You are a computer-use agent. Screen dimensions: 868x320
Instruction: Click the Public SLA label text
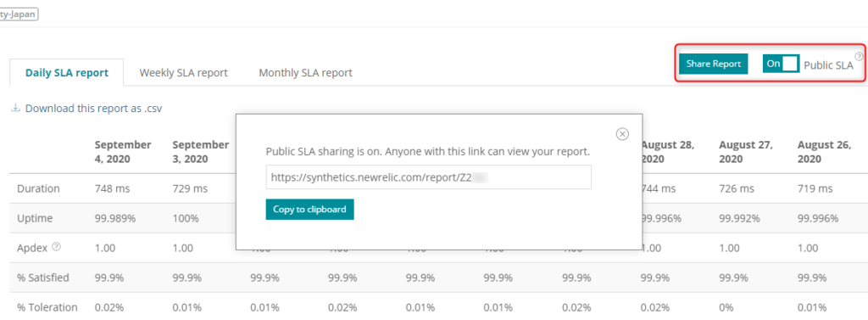pyautogui.click(x=828, y=65)
